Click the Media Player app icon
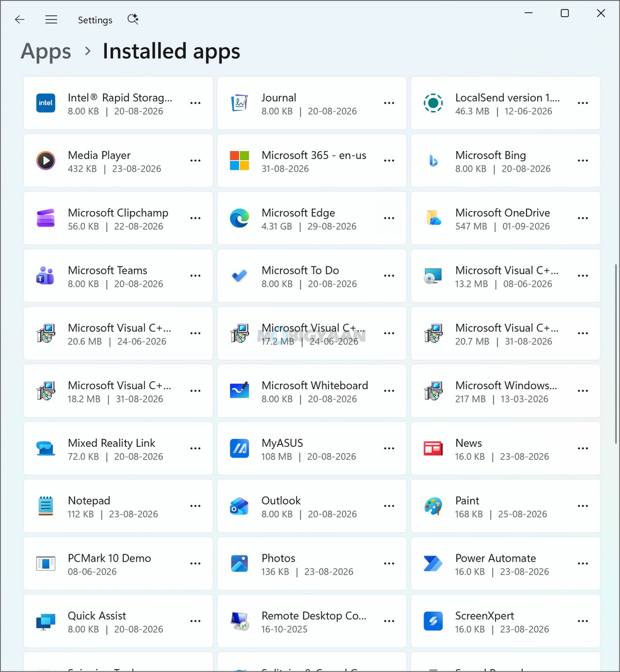 pos(46,161)
